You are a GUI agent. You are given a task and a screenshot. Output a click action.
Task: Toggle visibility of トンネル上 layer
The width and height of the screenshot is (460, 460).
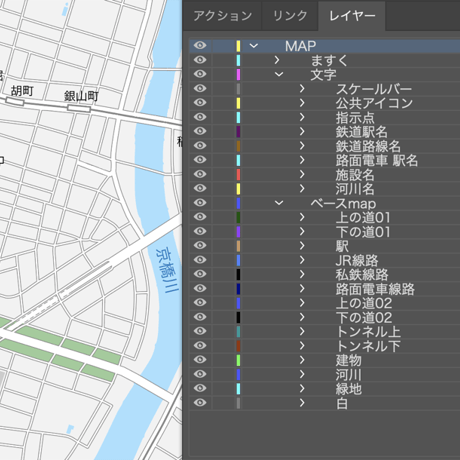pos(200,331)
